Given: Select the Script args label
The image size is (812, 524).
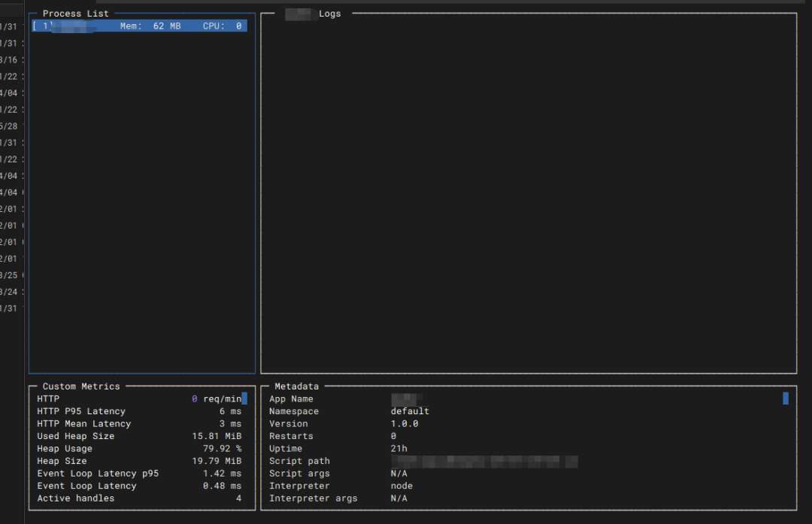Looking at the screenshot, I should [299, 474].
